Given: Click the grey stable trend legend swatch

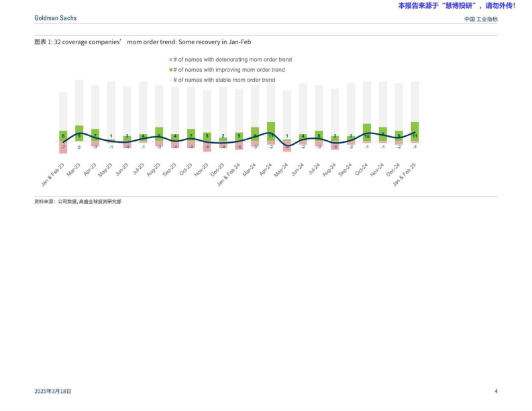Looking at the screenshot, I should [170, 80].
